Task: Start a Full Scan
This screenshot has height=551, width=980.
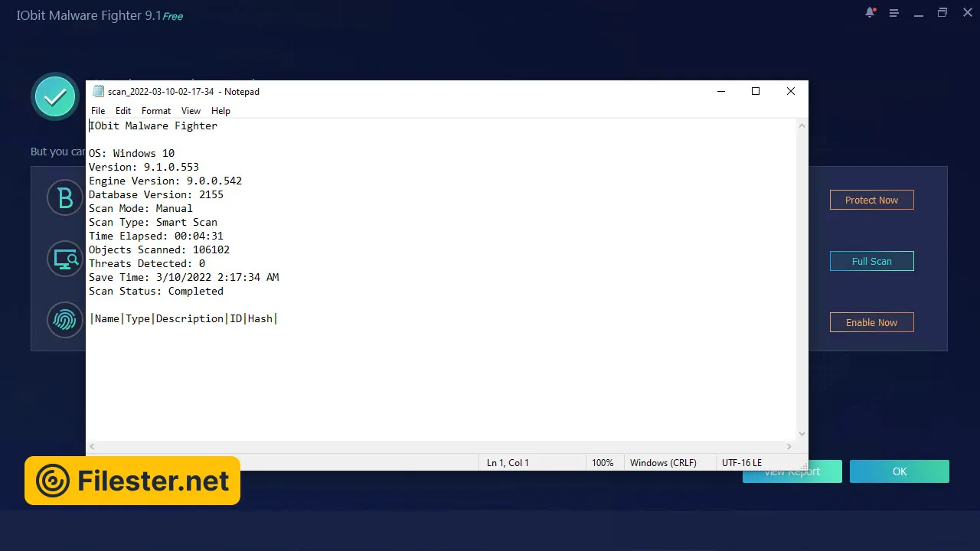Action: (871, 261)
